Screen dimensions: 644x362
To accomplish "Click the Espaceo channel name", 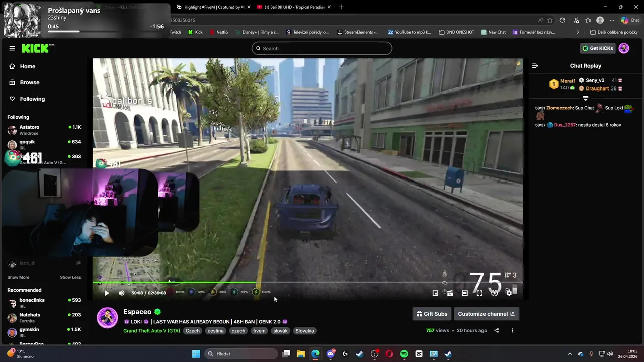I will pos(137,312).
